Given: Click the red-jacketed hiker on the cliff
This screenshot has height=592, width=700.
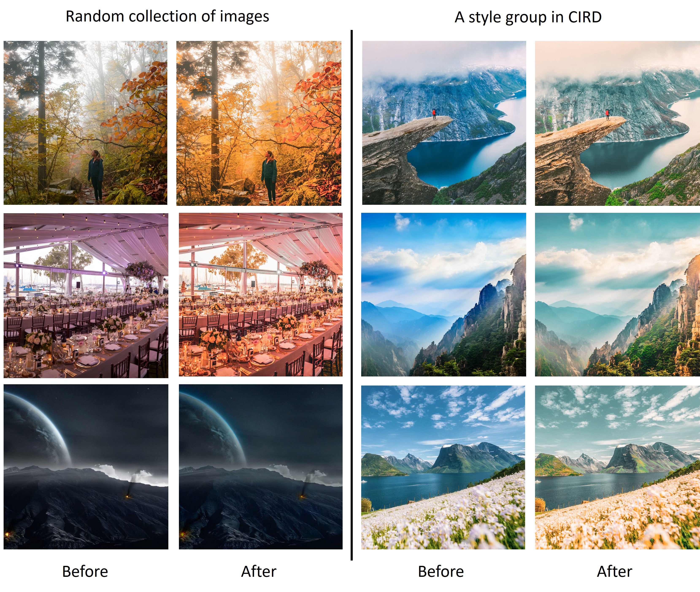Looking at the screenshot, I should point(434,114).
